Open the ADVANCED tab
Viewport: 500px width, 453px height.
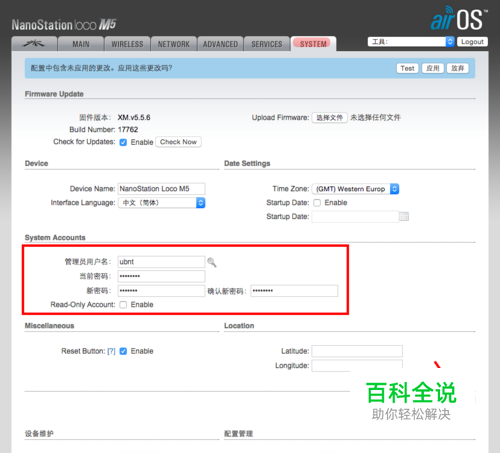220,44
